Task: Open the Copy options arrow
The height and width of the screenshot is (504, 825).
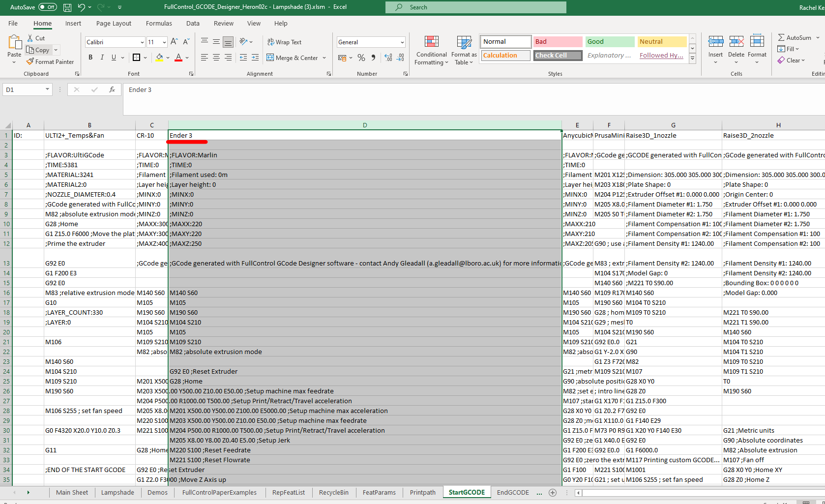Action: click(x=56, y=50)
